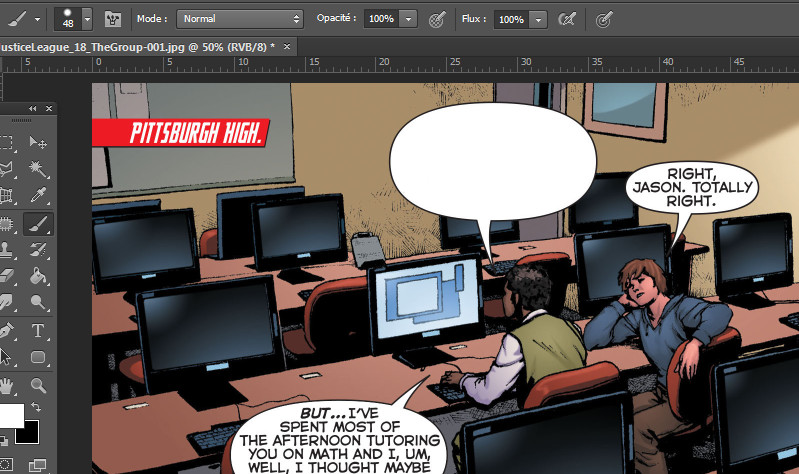Select the Pen tool
799x474 pixels.
coord(6,331)
